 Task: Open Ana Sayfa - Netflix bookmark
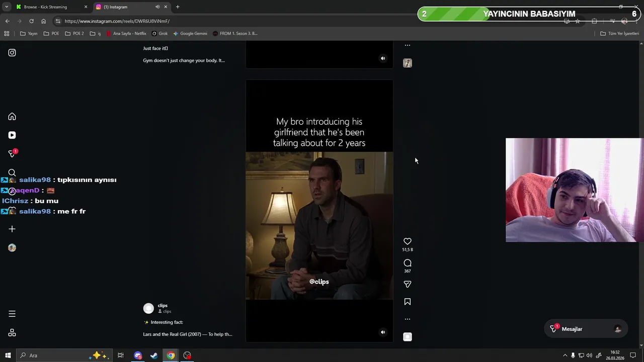[x=126, y=34]
